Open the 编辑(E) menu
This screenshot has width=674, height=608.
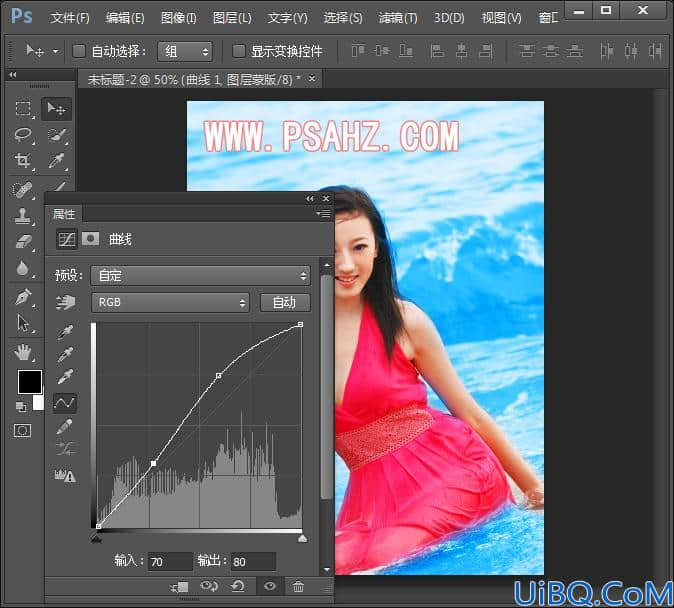pyautogui.click(x=125, y=18)
